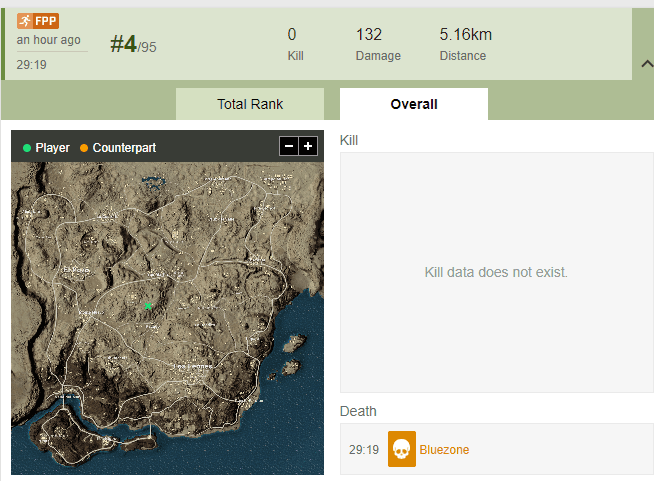
Task: Click the FPP mode badge icon
Action: [x=38, y=21]
